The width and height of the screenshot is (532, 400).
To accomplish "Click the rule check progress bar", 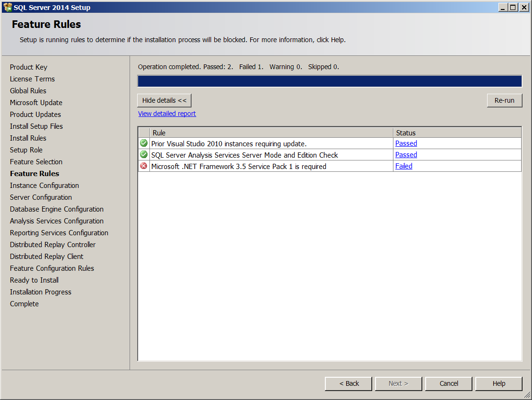I will tap(330, 81).
